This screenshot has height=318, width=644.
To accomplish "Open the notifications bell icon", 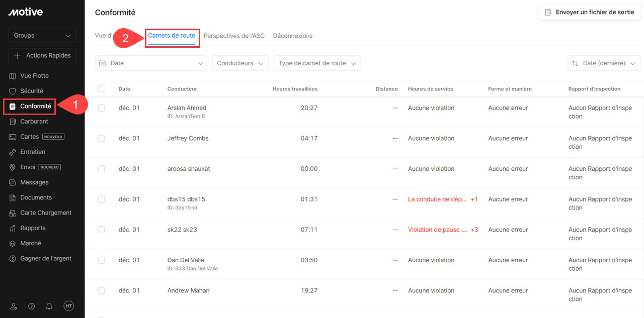I will pos(49,306).
